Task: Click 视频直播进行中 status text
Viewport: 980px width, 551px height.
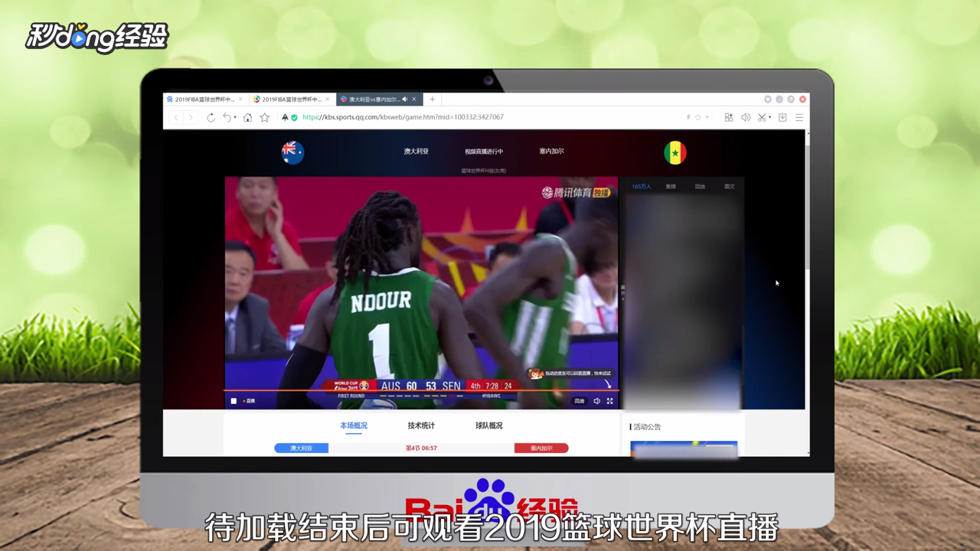Action: [484, 152]
